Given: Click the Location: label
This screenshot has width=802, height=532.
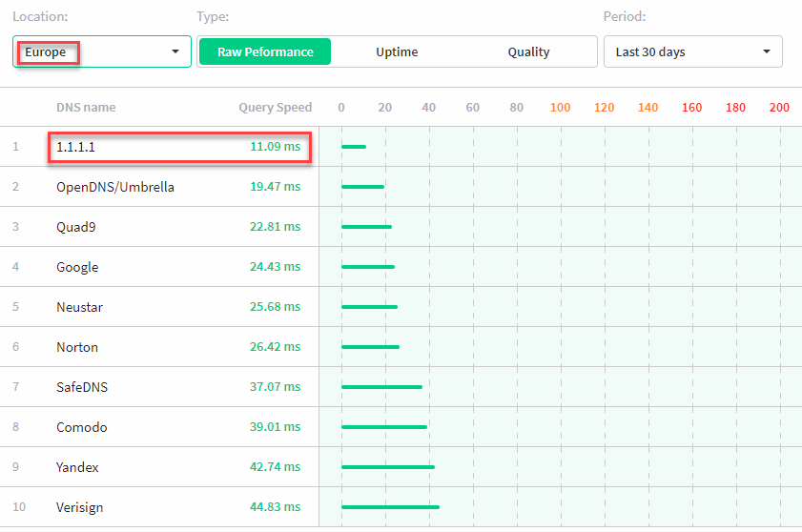Looking at the screenshot, I should pyautogui.click(x=40, y=16).
